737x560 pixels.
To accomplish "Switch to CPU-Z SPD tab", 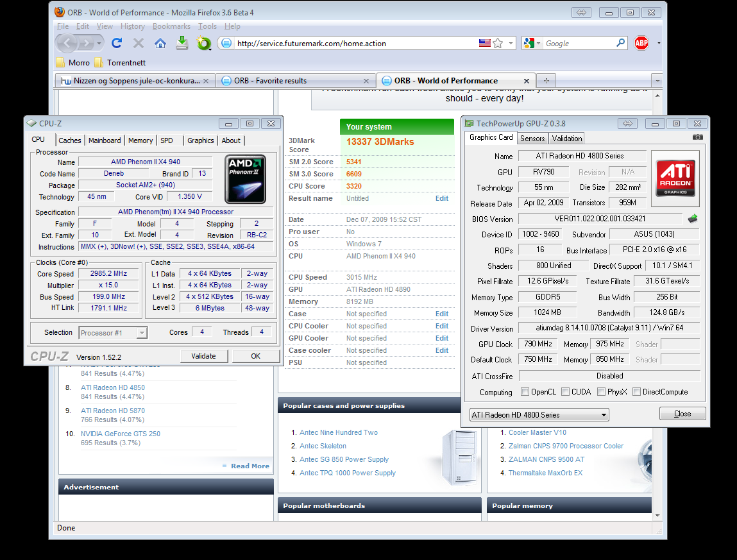I will [x=166, y=140].
